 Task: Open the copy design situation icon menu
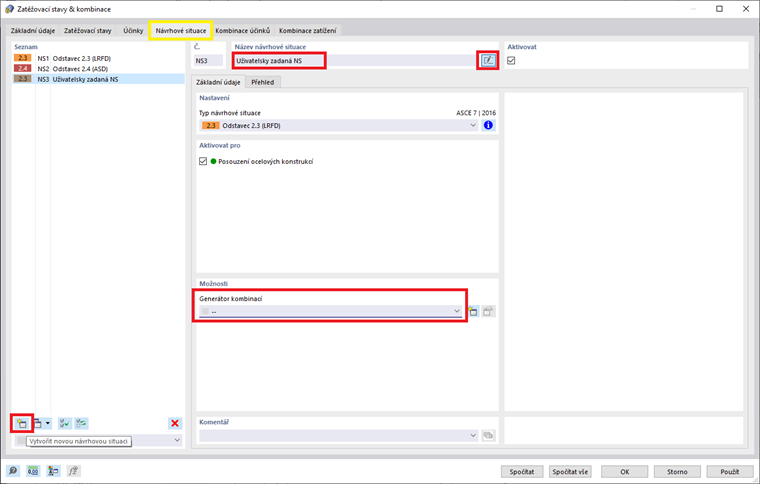tap(38, 423)
